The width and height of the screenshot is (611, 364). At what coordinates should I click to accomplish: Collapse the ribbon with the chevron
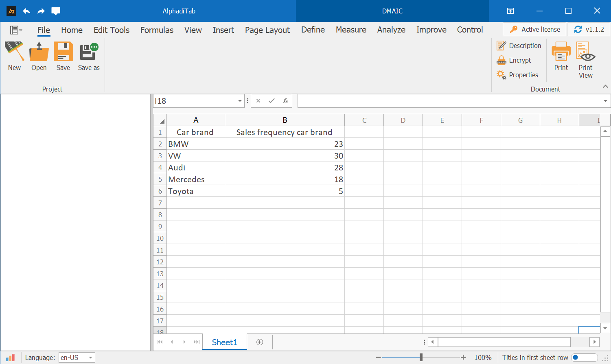click(605, 86)
